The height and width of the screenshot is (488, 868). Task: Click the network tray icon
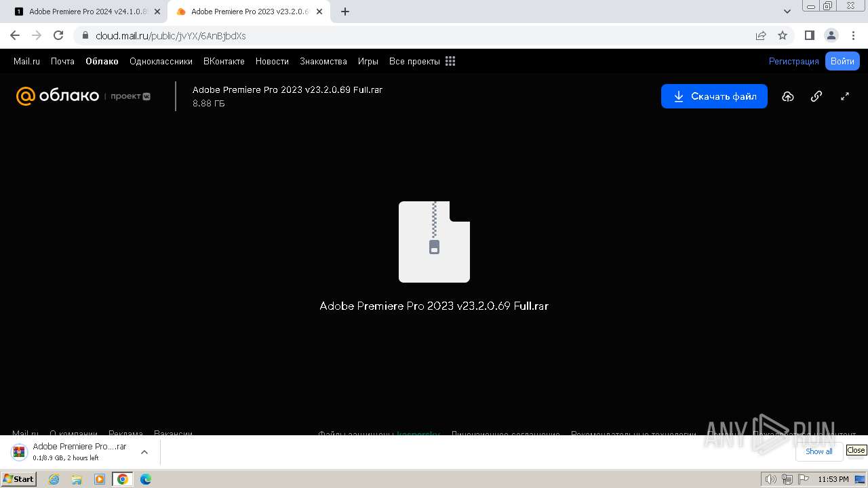(787, 479)
